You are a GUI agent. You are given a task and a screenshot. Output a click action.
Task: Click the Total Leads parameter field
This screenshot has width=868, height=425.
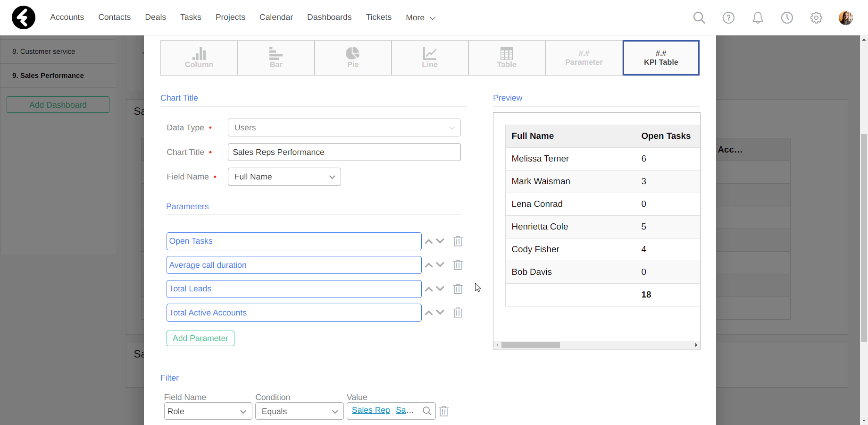(294, 289)
